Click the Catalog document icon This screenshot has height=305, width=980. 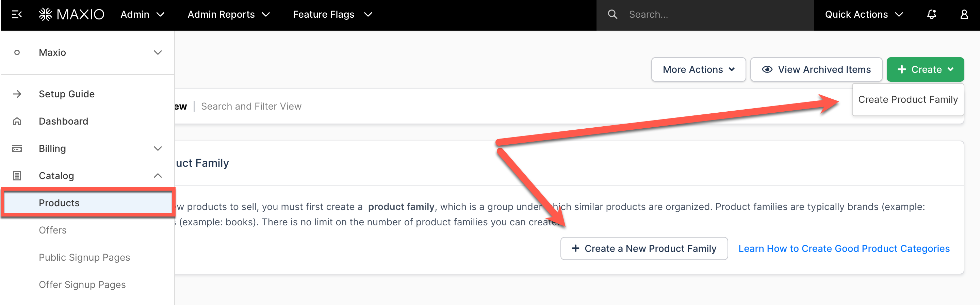[17, 176]
